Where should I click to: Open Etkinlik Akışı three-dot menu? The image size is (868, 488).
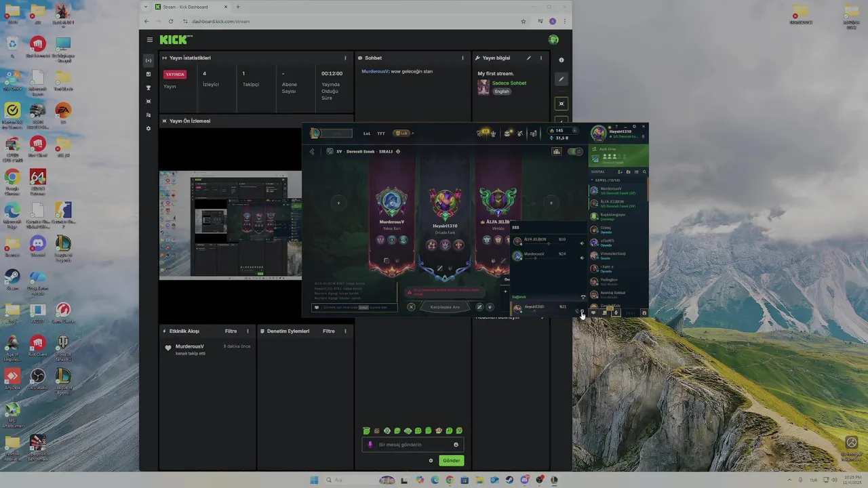[x=248, y=331]
